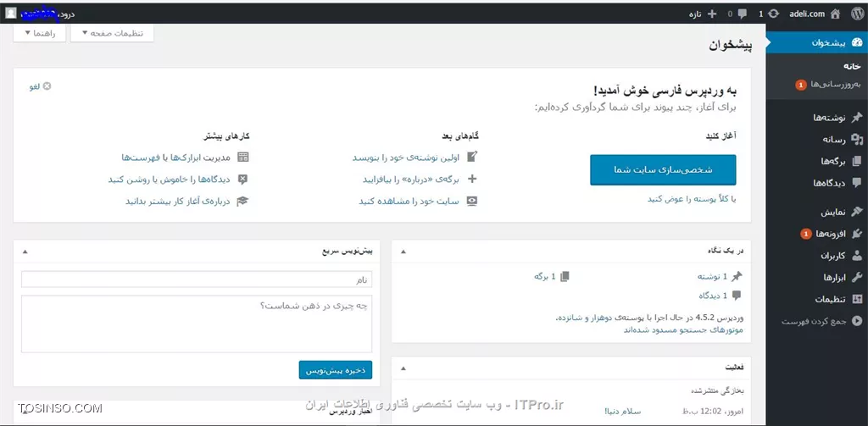Click the crossed comment icon in کارهای بیشتر
This screenshot has height=426, width=868.
point(242,180)
